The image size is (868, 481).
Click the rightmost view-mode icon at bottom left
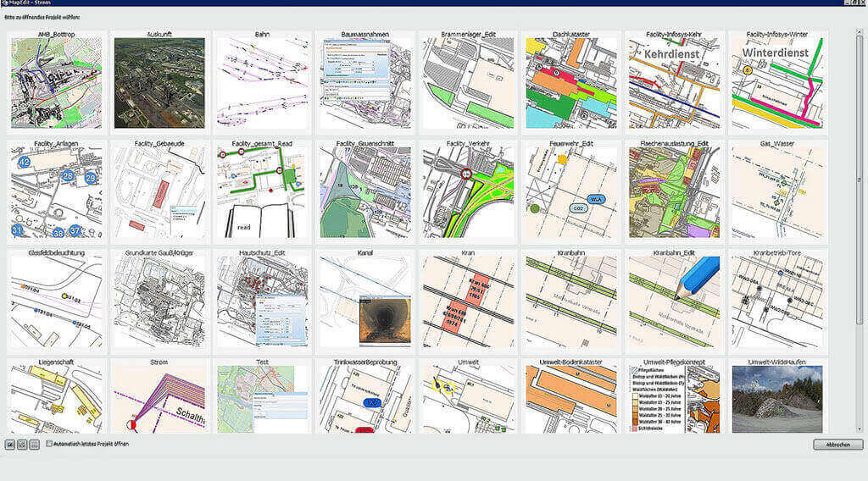[x=34, y=444]
